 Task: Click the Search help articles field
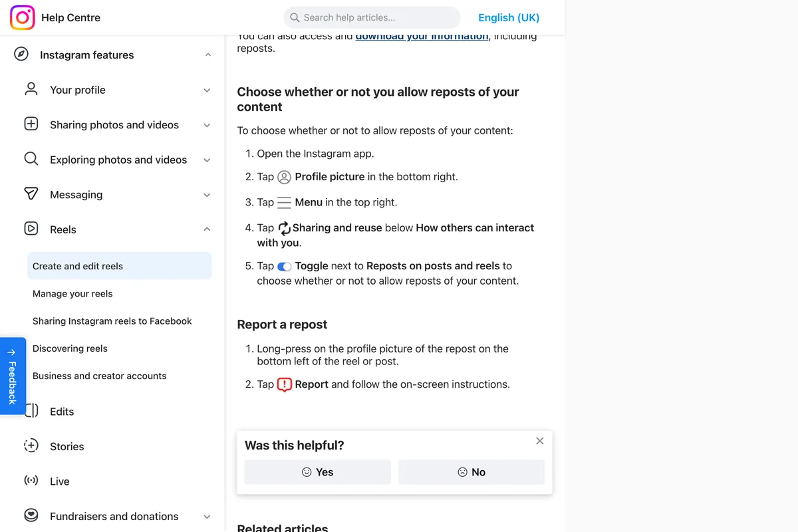372,18
